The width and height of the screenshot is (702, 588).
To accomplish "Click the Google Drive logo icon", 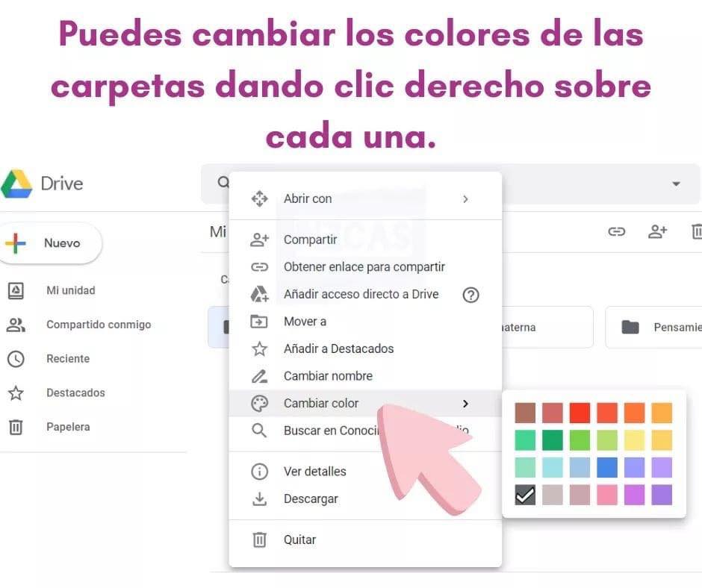I will (x=16, y=184).
